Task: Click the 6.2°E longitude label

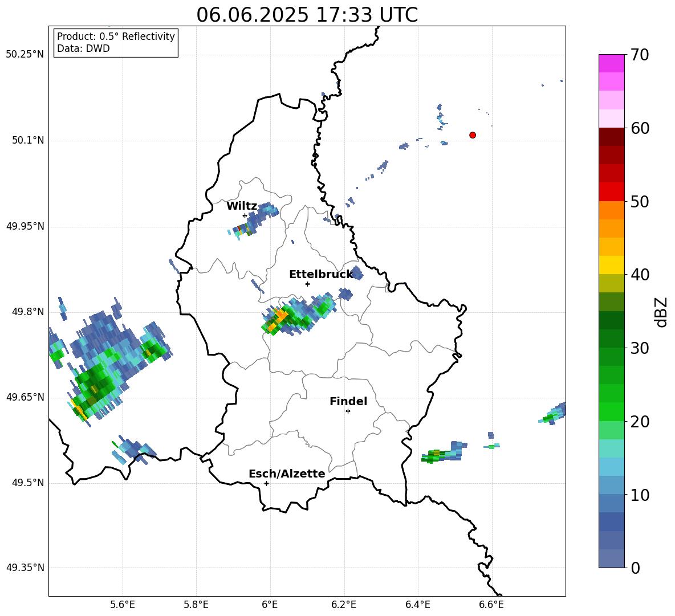Action: click(x=344, y=605)
